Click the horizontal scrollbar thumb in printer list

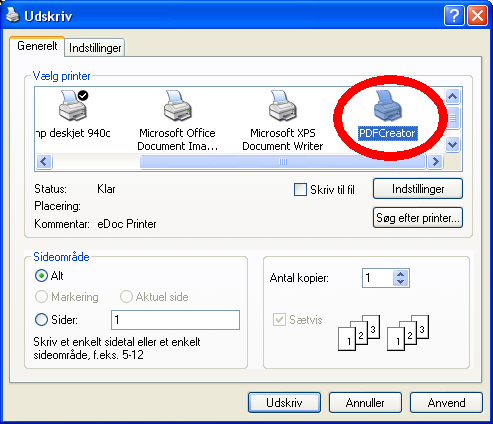tap(283, 162)
